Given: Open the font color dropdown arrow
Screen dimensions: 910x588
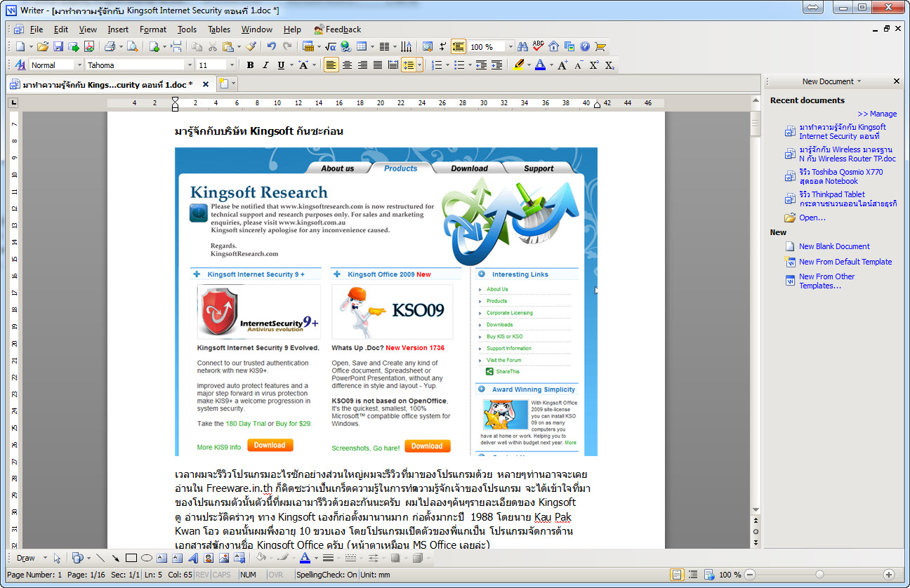Looking at the screenshot, I should [550, 65].
